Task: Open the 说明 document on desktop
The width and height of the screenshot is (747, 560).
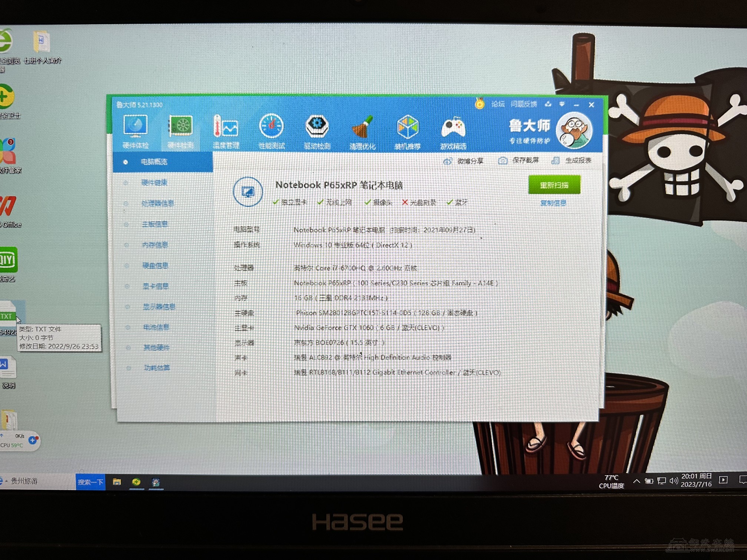Action: click(x=8, y=372)
